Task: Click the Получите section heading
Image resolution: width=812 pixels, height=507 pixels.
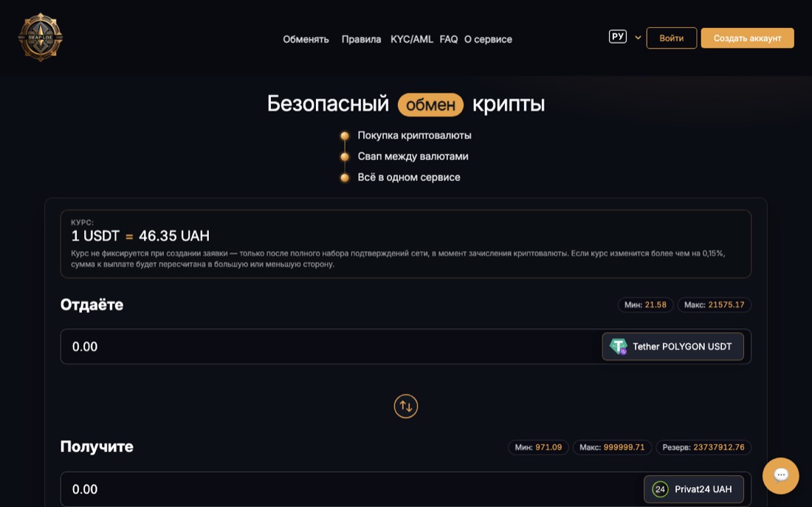Action: point(97,446)
